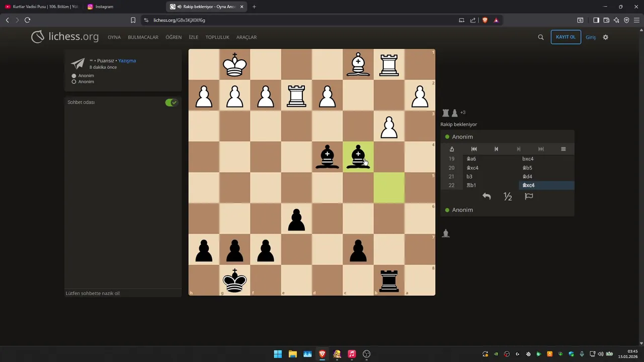This screenshot has width=644, height=362.
Task: Open OBS Studio from the taskbar
Action: tap(366, 354)
